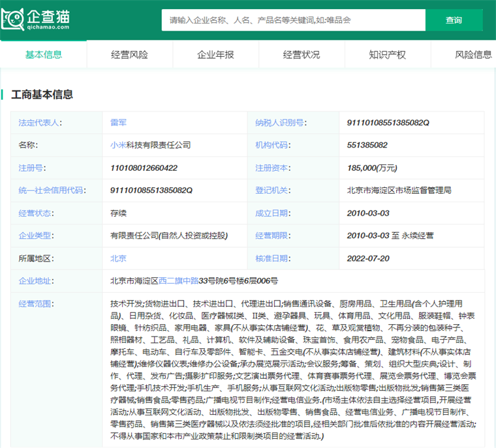This screenshot has width=496, height=448.
Task: Click the 机构代码 value 551385082
Action: click(x=367, y=145)
